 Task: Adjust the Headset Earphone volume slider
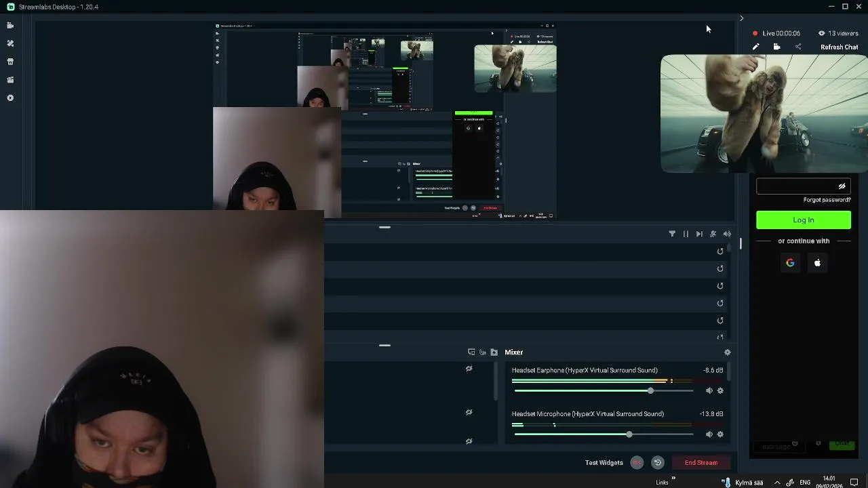(604, 391)
